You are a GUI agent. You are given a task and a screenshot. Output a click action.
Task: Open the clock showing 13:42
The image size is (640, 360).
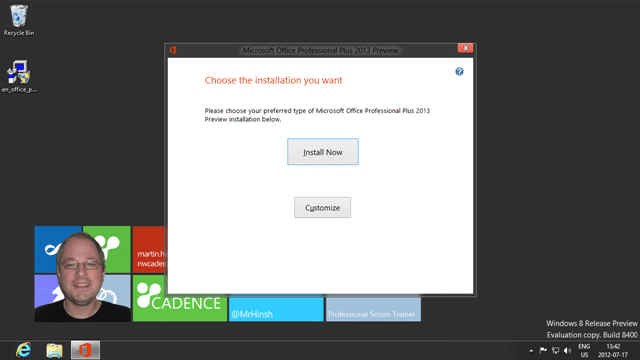pyautogui.click(x=613, y=351)
